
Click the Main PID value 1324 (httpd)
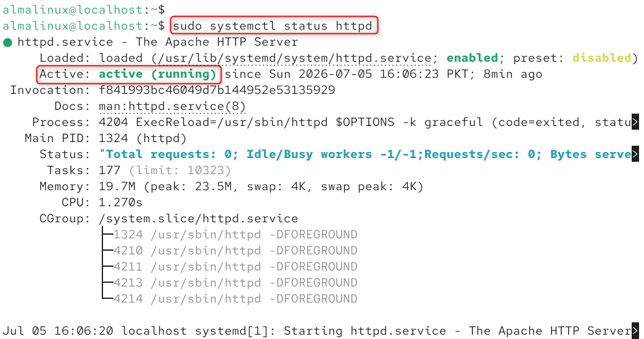tap(142, 138)
